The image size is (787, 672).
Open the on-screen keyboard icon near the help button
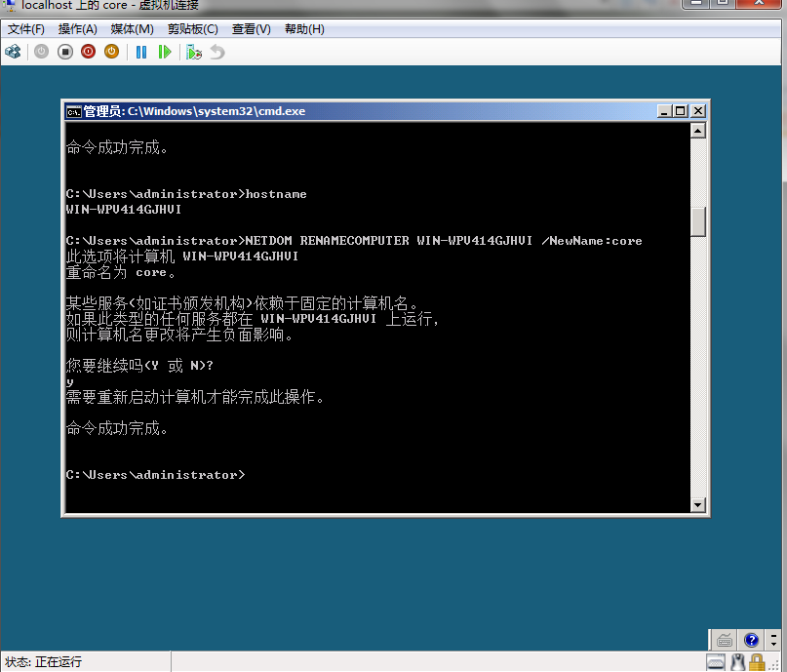[x=725, y=640]
